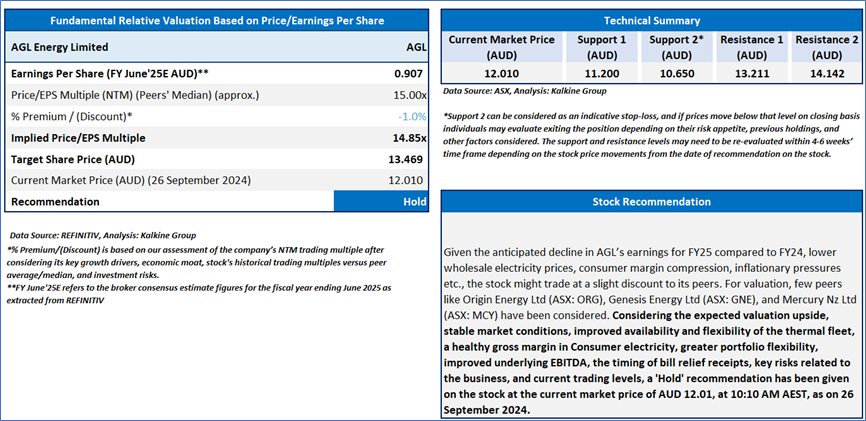
Task: Select the -1.0% premium/discount value
Action: [x=412, y=116]
